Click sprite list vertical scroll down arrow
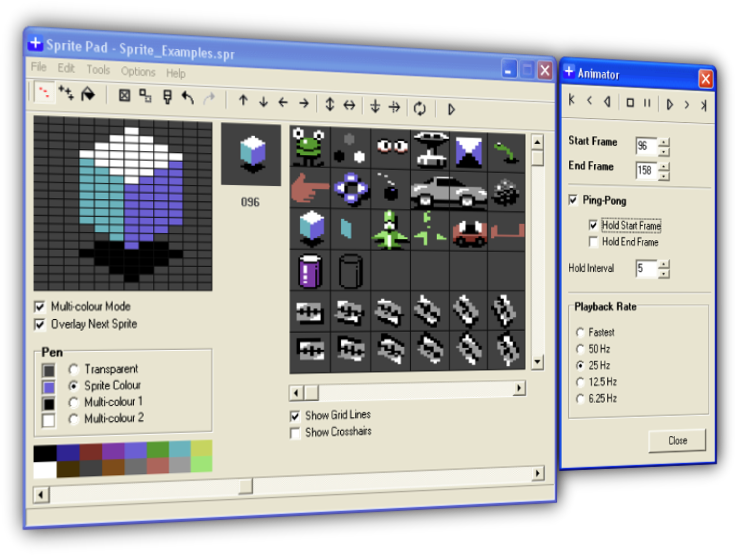The image size is (735, 555). pos(538,362)
